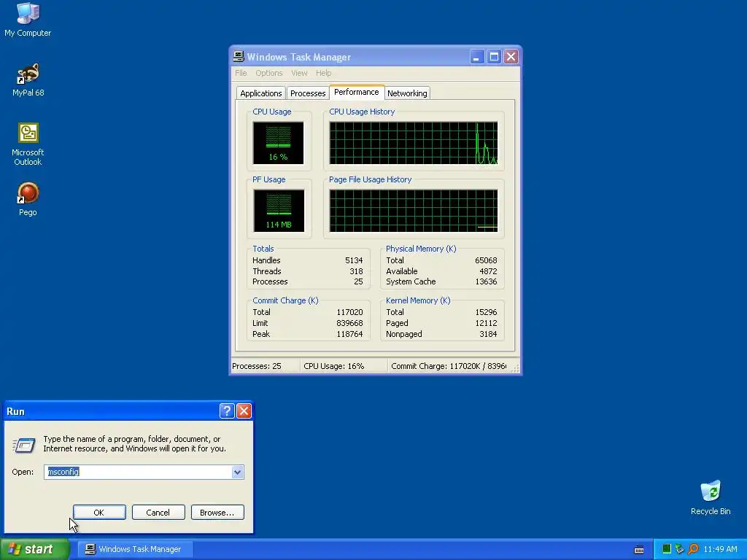Click the Task Manager title bar icon
Viewport: 747px width, 560px height.
[x=239, y=57]
